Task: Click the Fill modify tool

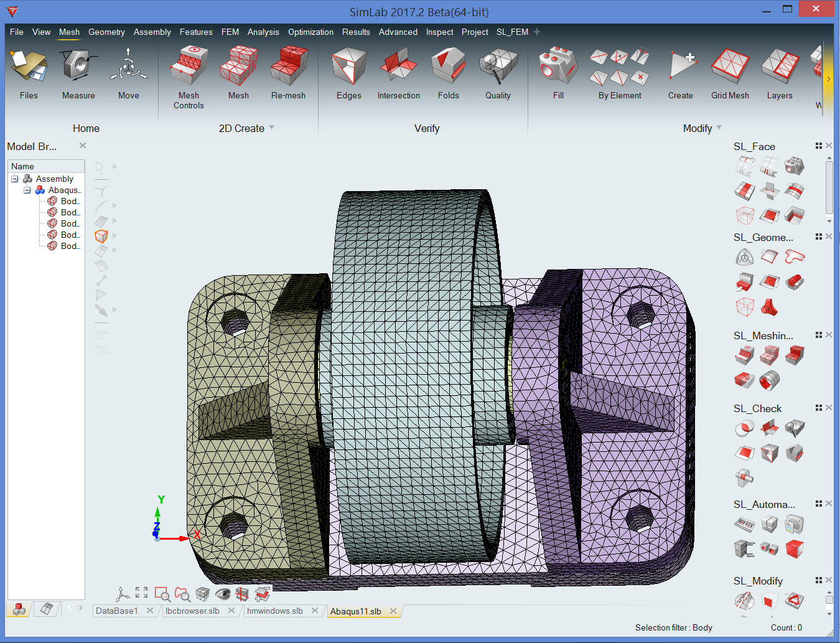Action: [558, 67]
